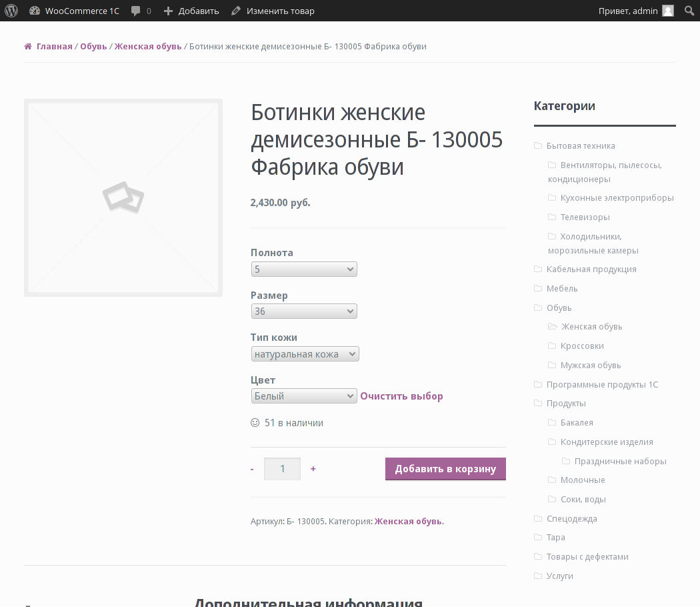
Task: Click the WordPress logo icon
Action: (x=11, y=11)
